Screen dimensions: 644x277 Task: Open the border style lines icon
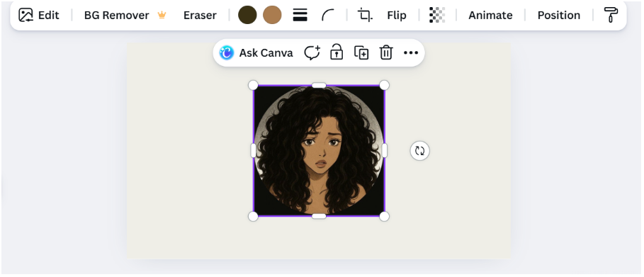(x=300, y=15)
